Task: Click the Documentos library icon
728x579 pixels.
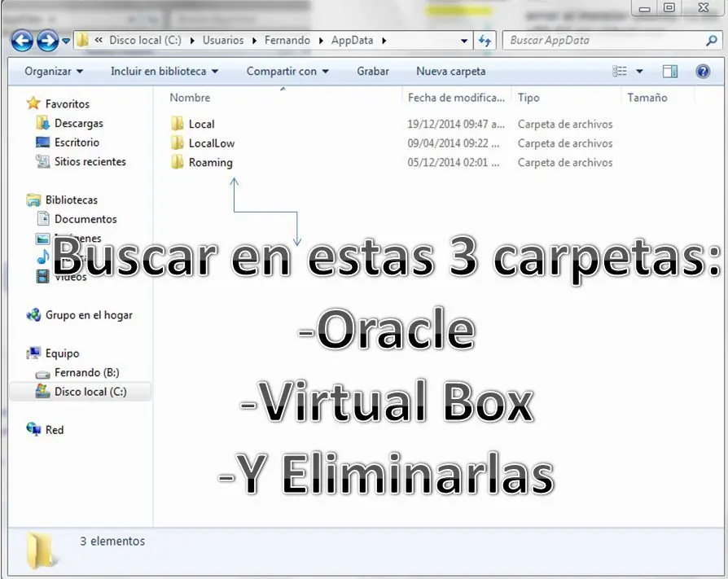Action: 42,218
